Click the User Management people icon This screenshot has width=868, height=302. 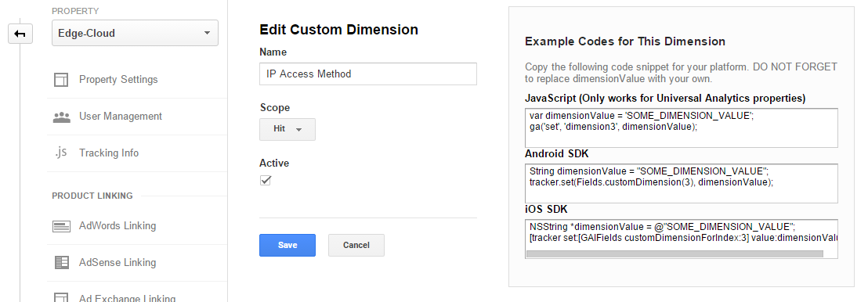(61, 117)
